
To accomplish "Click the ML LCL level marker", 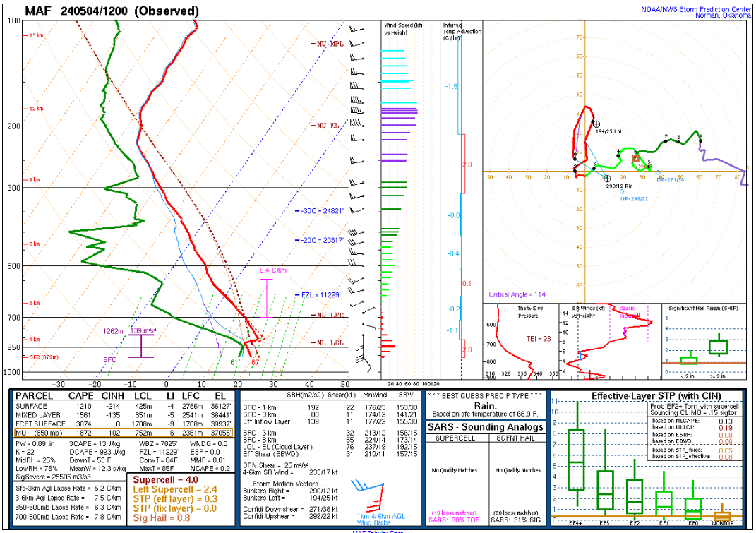I will 330,343.
